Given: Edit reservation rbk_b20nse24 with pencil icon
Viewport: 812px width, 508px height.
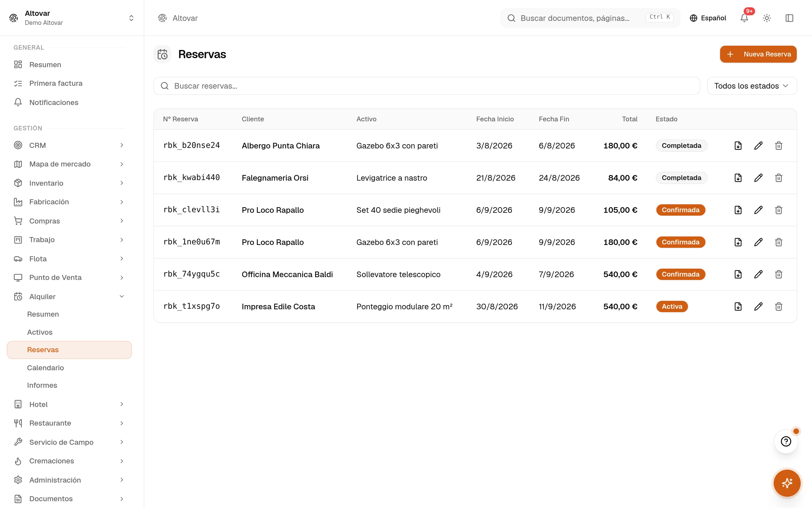Looking at the screenshot, I should 758,145.
